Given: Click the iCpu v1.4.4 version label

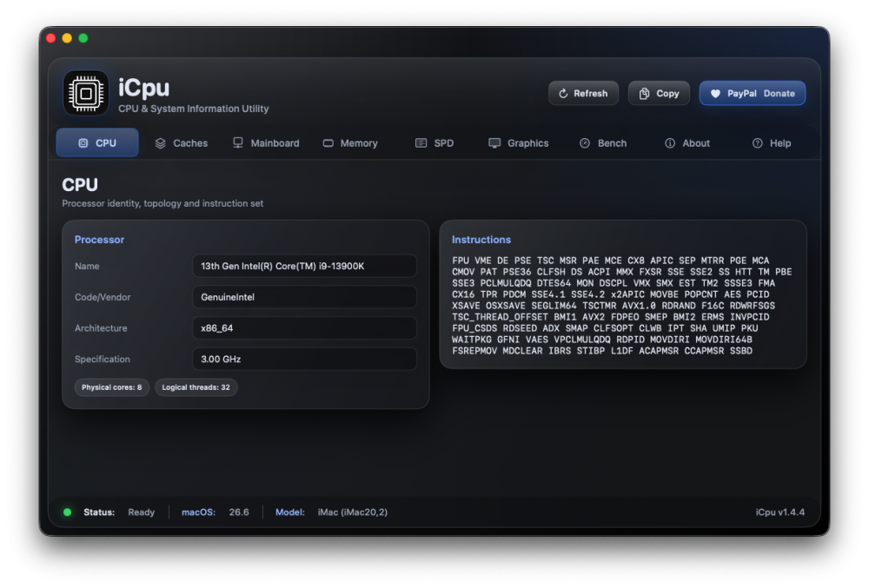Looking at the screenshot, I should (x=779, y=512).
